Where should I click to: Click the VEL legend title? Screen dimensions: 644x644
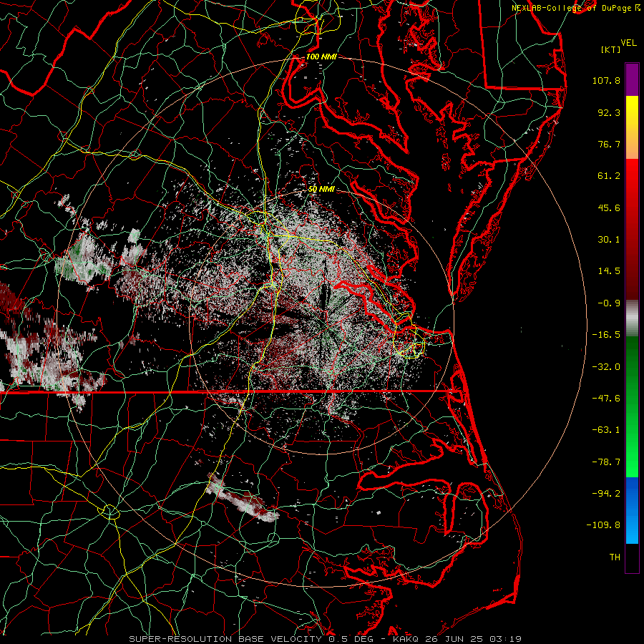point(628,43)
